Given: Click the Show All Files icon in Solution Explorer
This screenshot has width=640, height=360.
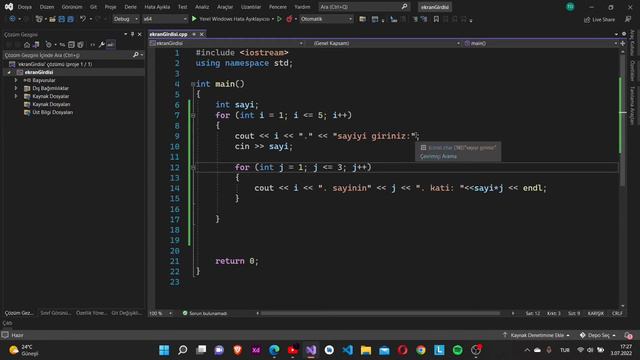Looking at the screenshot, I should pyautogui.click(x=80, y=44).
